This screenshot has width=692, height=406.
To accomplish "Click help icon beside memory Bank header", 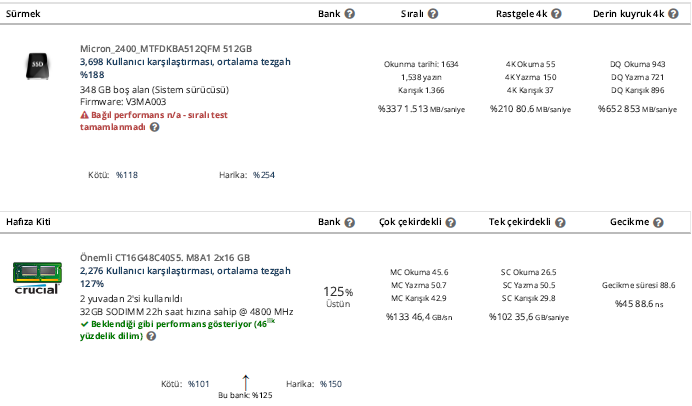I will pos(350,222).
